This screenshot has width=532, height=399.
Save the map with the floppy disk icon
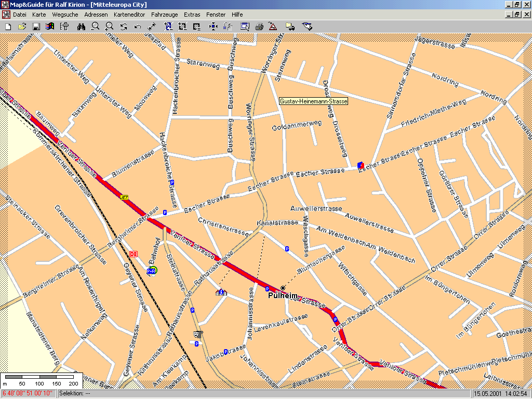click(36, 26)
